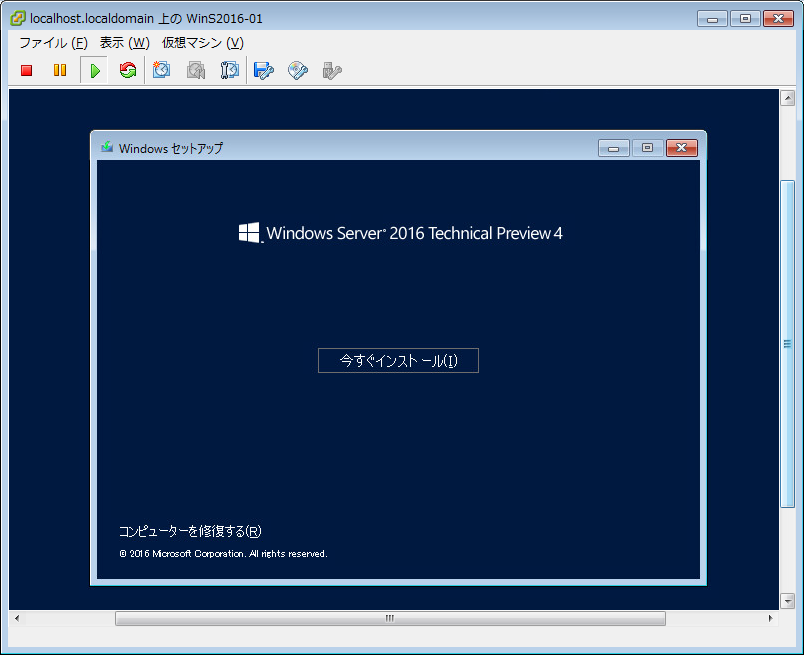Click the vertical scrollbar thumb
Image resolution: width=804 pixels, height=655 pixels.
pos(787,344)
